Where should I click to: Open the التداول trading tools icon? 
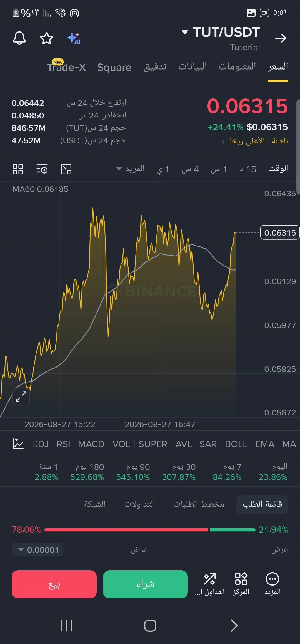point(210,584)
